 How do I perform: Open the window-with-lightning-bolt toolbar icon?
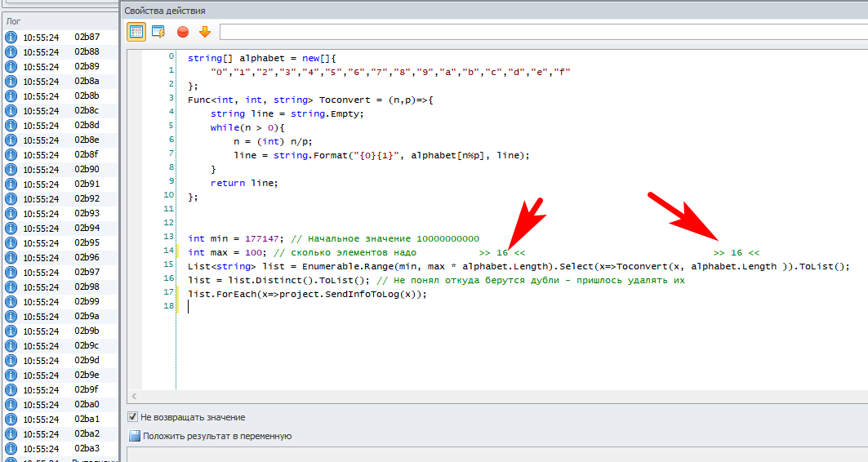click(158, 32)
